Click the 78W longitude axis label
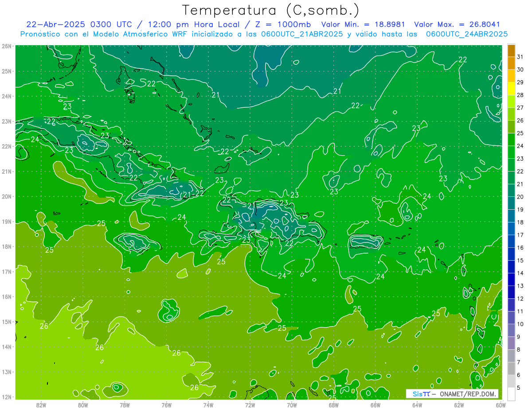Image resolution: width=532 pixels, height=411 pixels. click(125, 405)
